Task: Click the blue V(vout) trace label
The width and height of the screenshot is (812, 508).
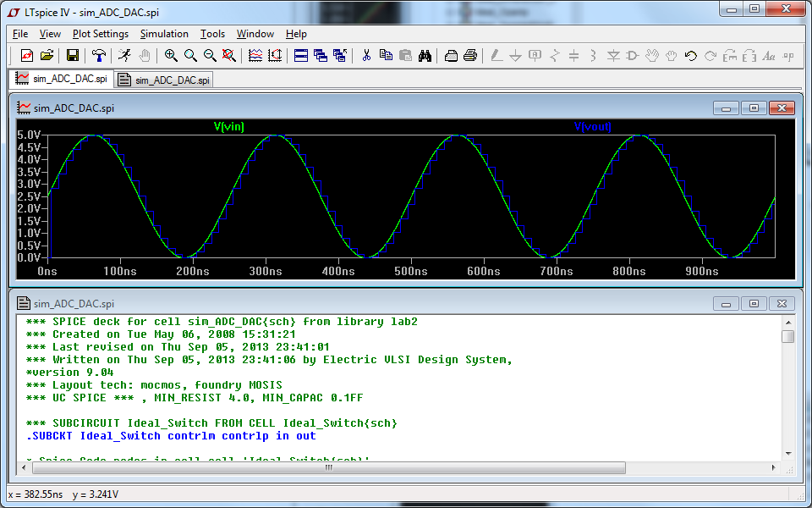Action: pyautogui.click(x=592, y=126)
